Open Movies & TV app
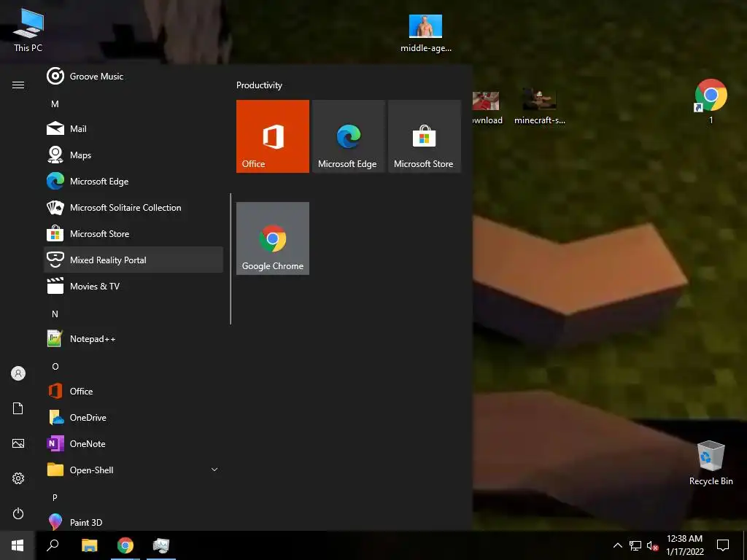Viewport: 747px width, 560px height. (x=133, y=286)
